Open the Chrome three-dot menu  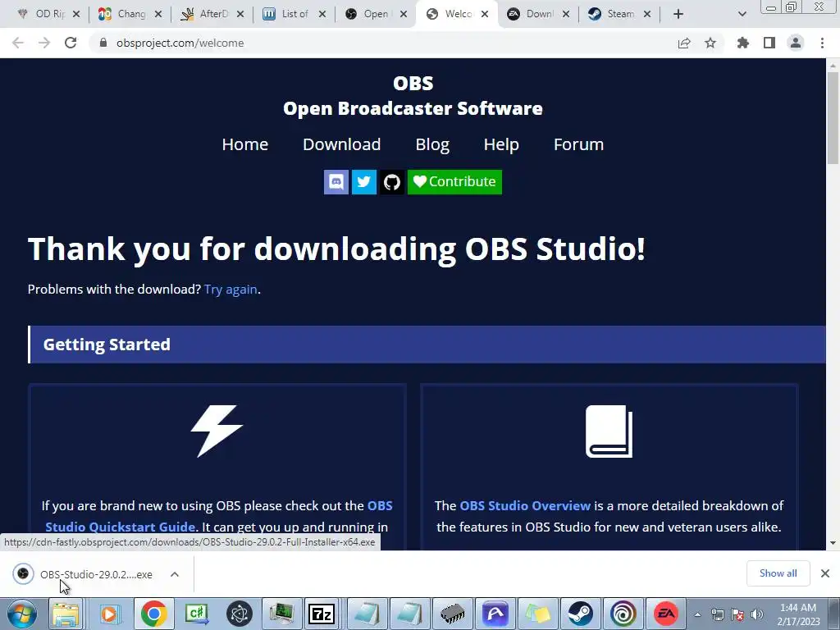click(x=822, y=43)
